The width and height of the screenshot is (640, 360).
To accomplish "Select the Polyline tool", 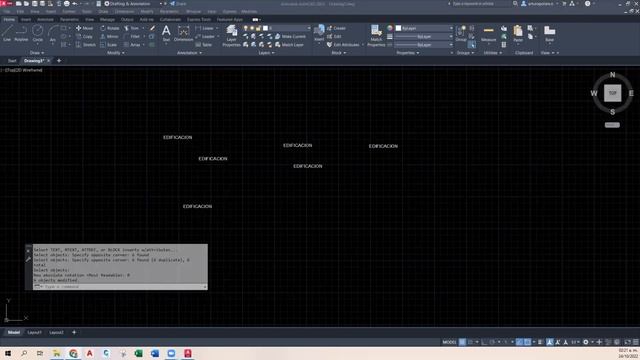I will pyautogui.click(x=21, y=33).
